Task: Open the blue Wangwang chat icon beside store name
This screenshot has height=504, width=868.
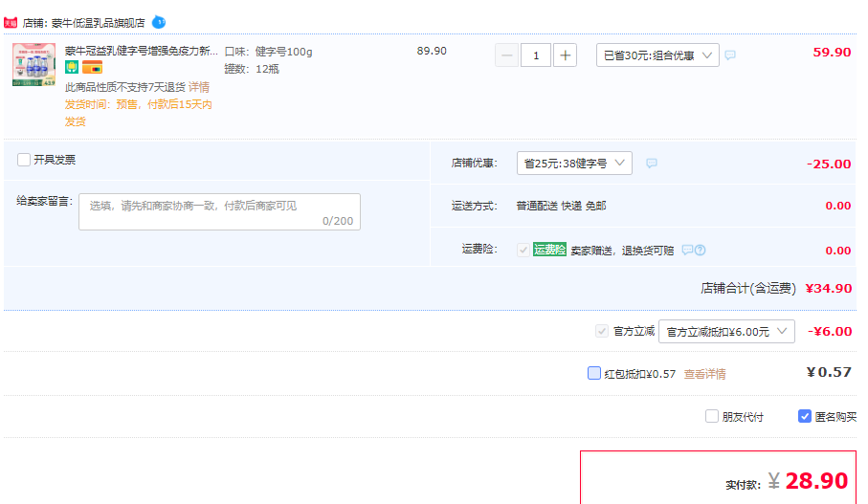Action: coord(159,22)
